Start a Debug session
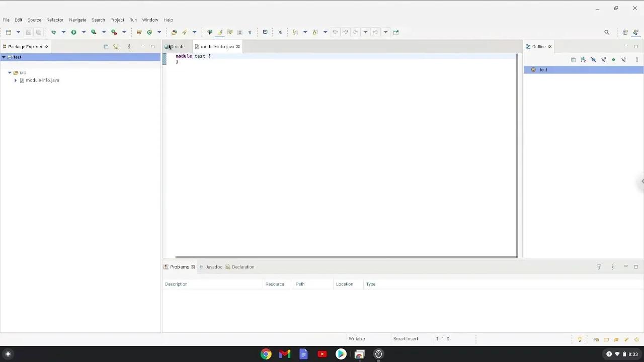The width and height of the screenshot is (644, 362). pyautogui.click(x=54, y=32)
